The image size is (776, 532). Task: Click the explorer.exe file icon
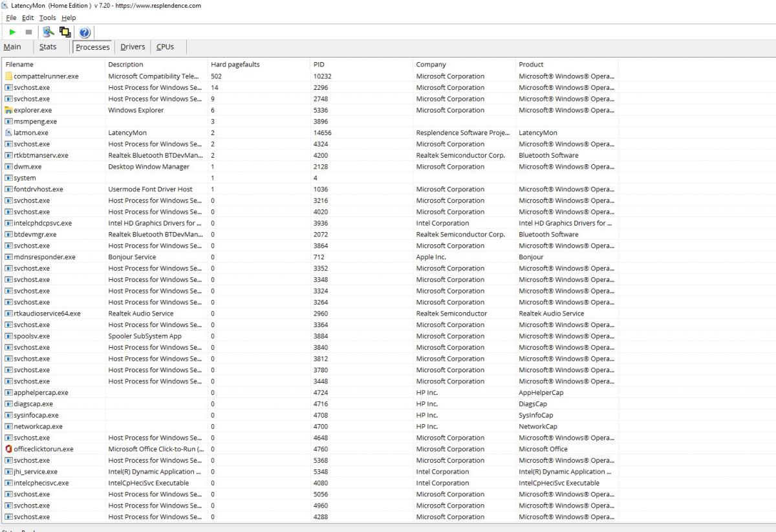pos(8,110)
